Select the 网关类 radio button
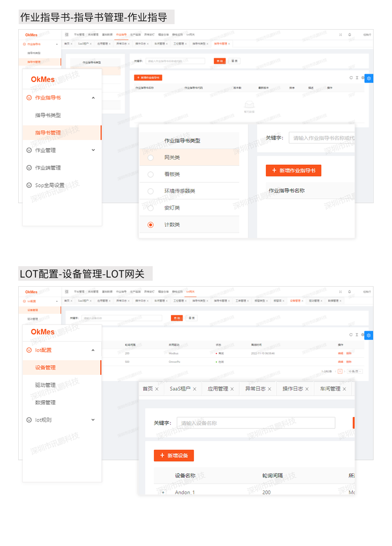This screenshot has height=546, width=392. coord(150,157)
